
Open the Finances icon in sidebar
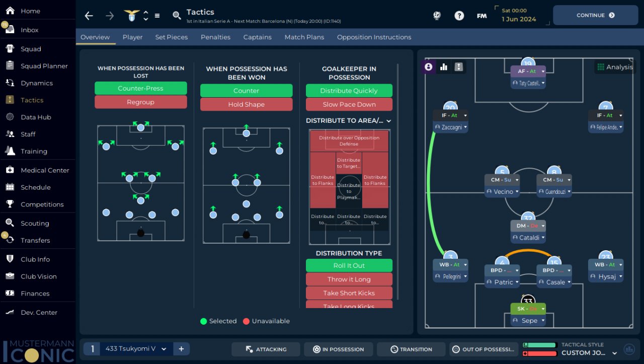pos(10,294)
